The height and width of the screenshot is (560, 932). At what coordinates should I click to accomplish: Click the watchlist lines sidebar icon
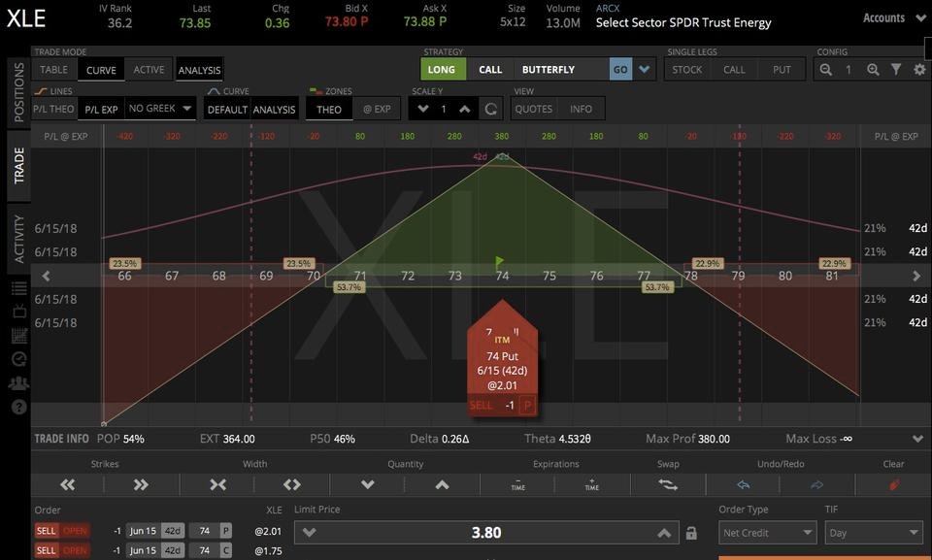[18, 288]
